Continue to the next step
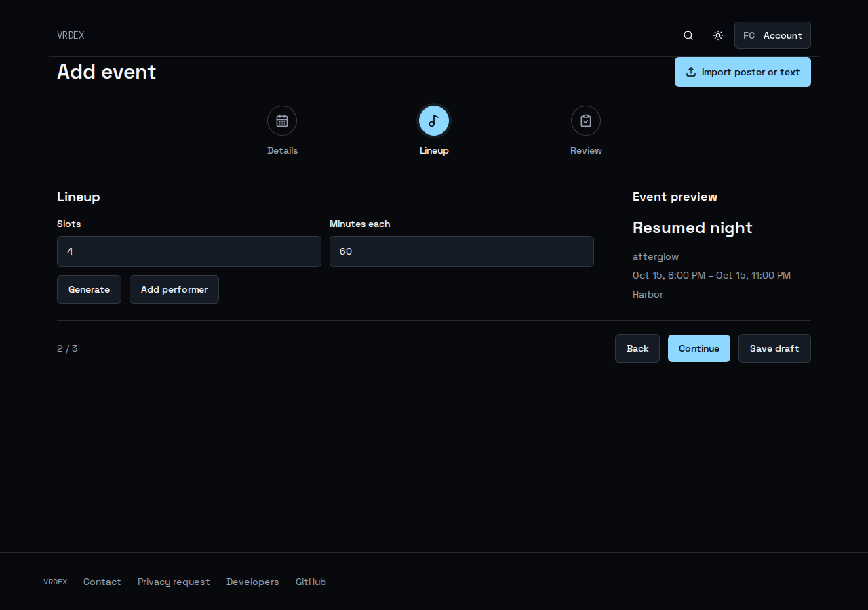 (x=699, y=348)
